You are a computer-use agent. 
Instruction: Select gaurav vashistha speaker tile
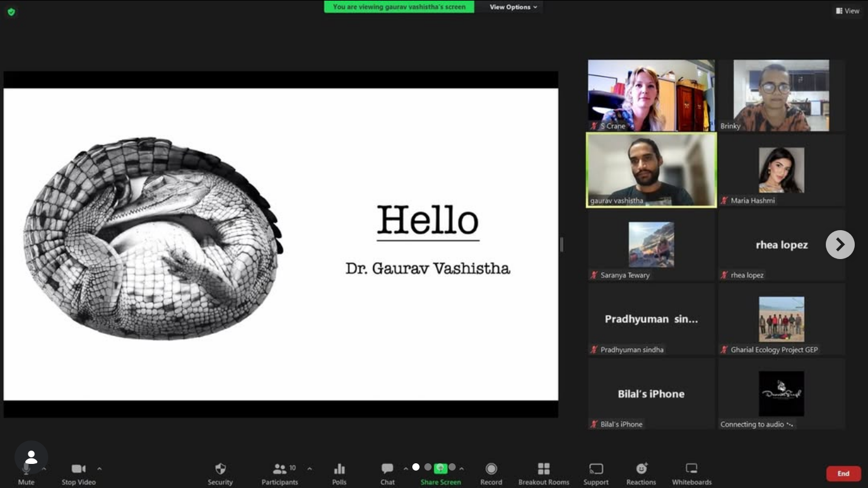point(651,170)
